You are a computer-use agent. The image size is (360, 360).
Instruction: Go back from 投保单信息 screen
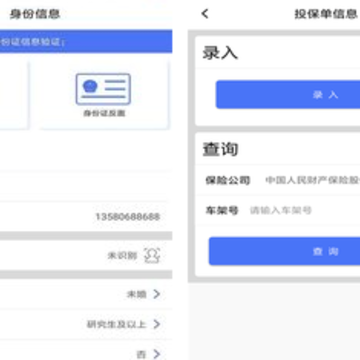click(x=205, y=14)
